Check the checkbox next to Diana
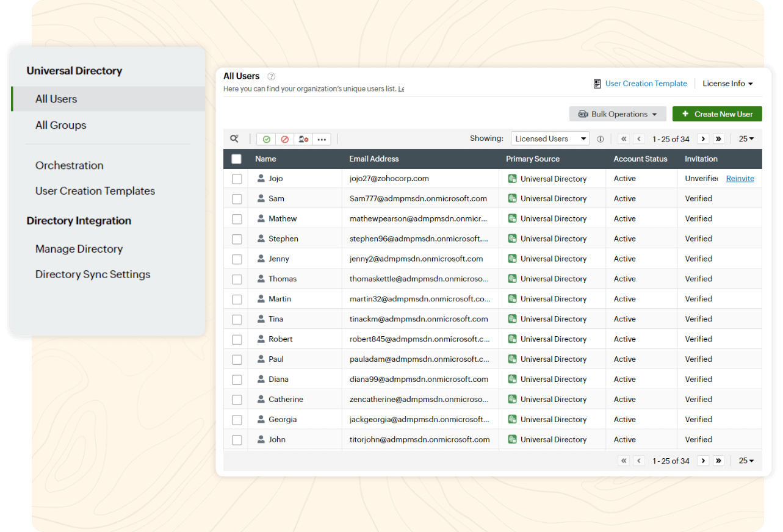 236,379
